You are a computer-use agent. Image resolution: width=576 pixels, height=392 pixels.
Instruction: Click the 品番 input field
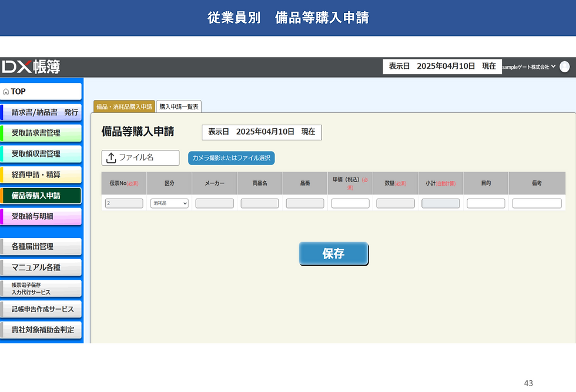(305, 203)
